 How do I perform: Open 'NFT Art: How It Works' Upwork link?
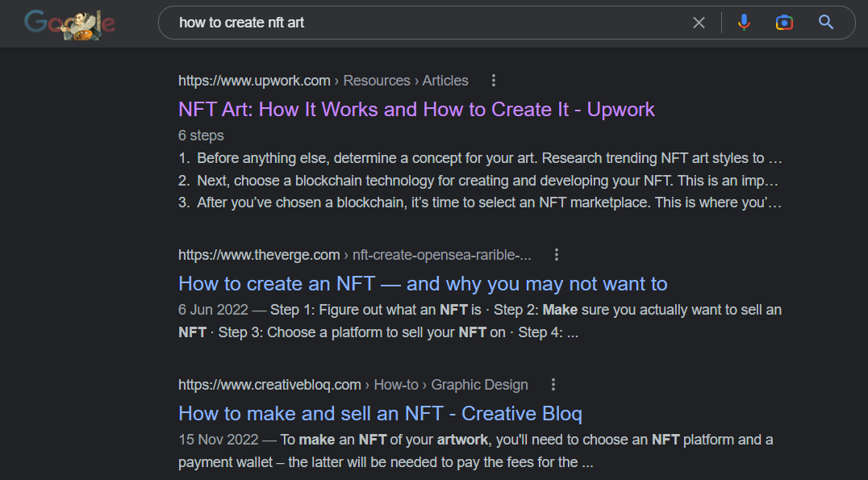click(416, 110)
